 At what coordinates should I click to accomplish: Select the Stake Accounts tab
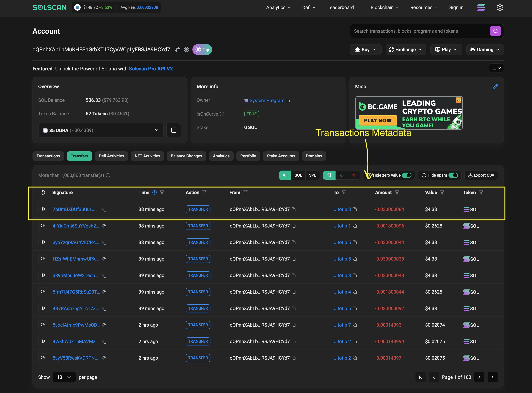coord(281,156)
